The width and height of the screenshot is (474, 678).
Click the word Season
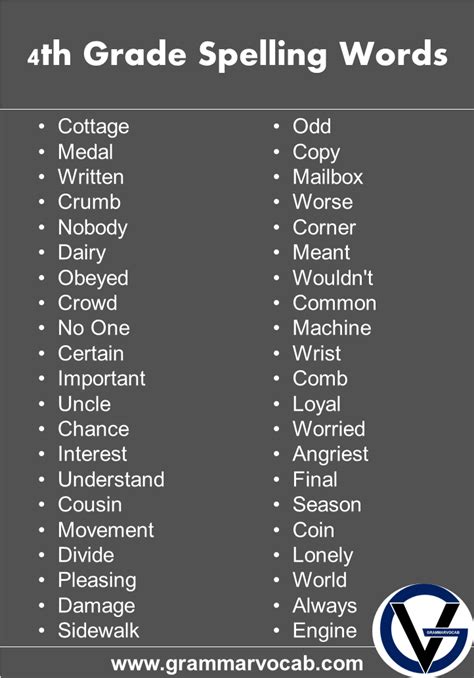tap(327, 505)
